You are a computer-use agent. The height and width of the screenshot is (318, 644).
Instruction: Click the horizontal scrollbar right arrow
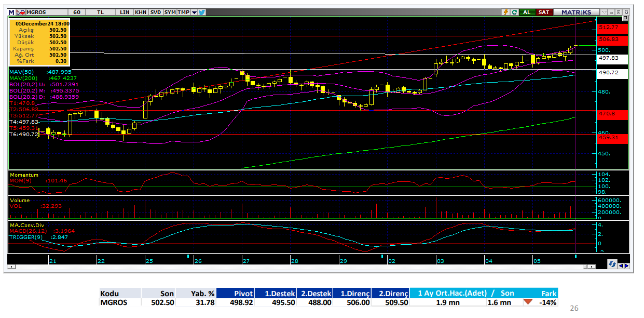pos(592,267)
